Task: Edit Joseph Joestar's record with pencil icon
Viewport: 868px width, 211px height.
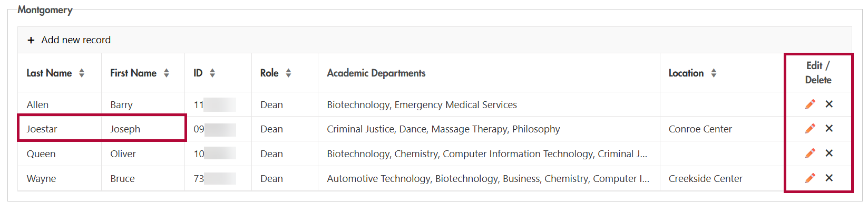Action: 810,129
